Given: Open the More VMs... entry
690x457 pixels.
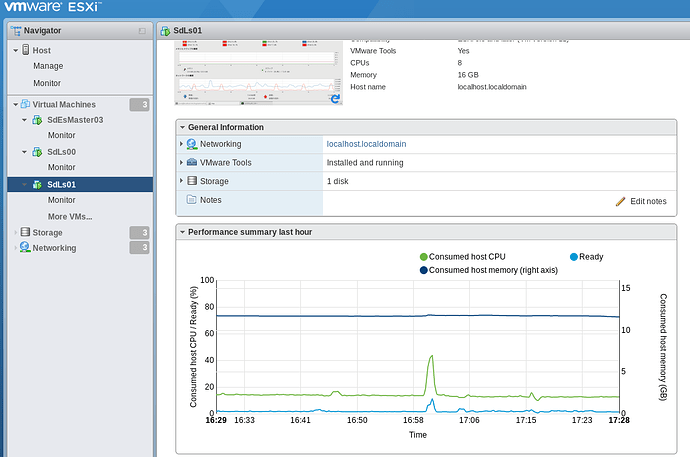Looking at the screenshot, I should coord(70,216).
